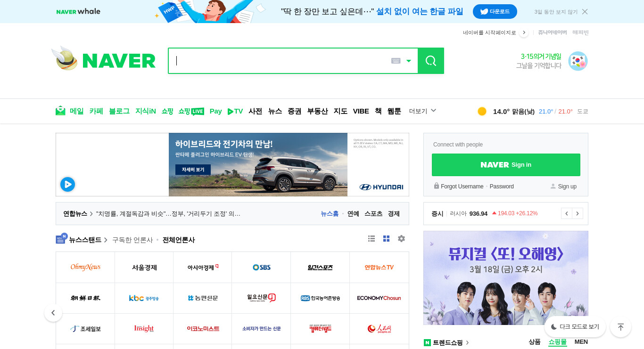The image size is (644, 349).
Task: Click the green search magnifier button
Action: (431, 61)
